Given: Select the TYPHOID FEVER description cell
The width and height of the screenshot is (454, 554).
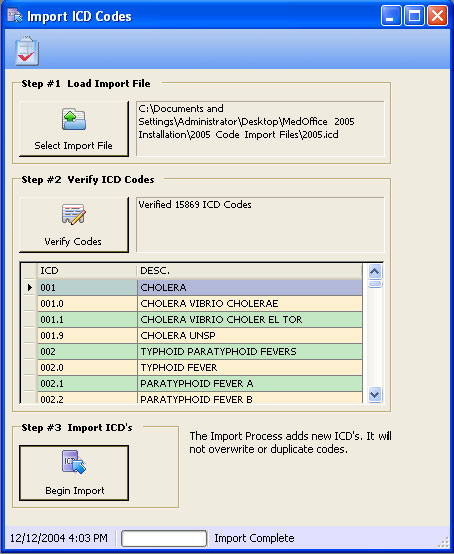Looking at the screenshot, I should point(250,367).
